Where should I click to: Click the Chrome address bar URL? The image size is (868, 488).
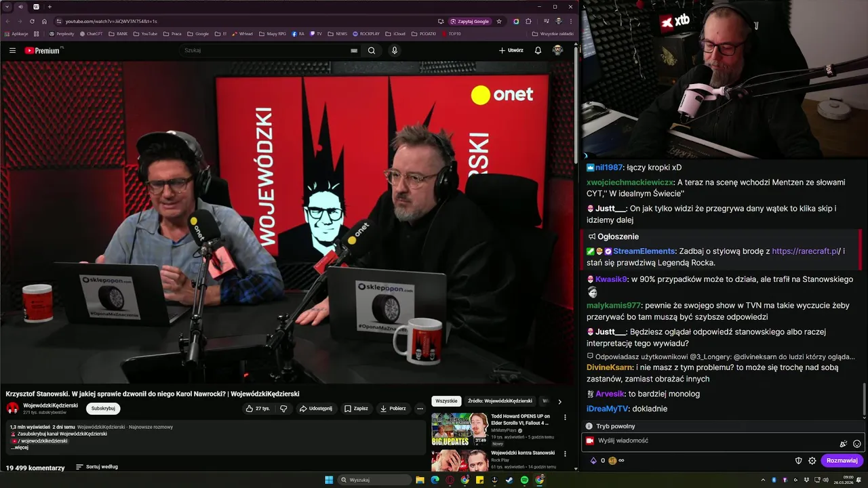tap(111, 21)
